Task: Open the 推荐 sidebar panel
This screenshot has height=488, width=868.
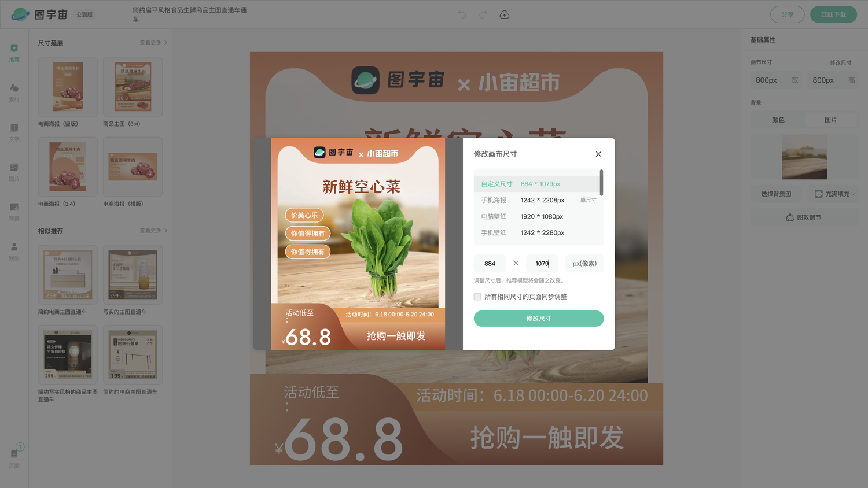Action: coord(14,53)
